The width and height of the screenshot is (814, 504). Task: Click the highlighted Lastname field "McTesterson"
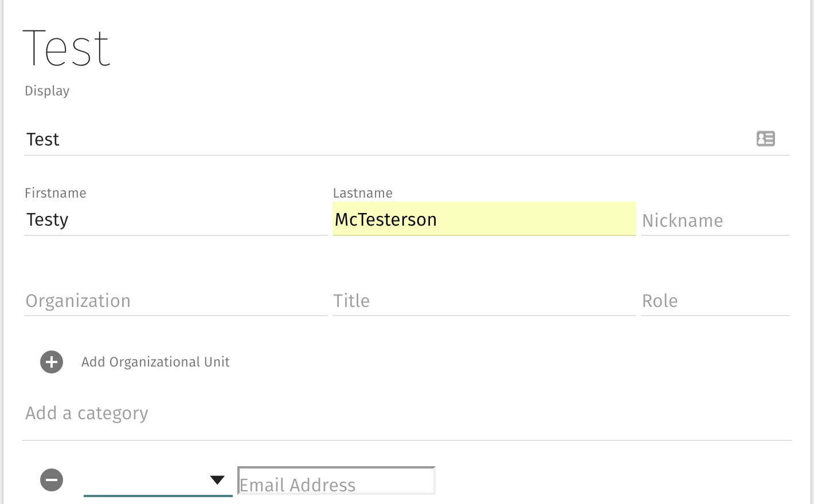[x=484, y=219]
